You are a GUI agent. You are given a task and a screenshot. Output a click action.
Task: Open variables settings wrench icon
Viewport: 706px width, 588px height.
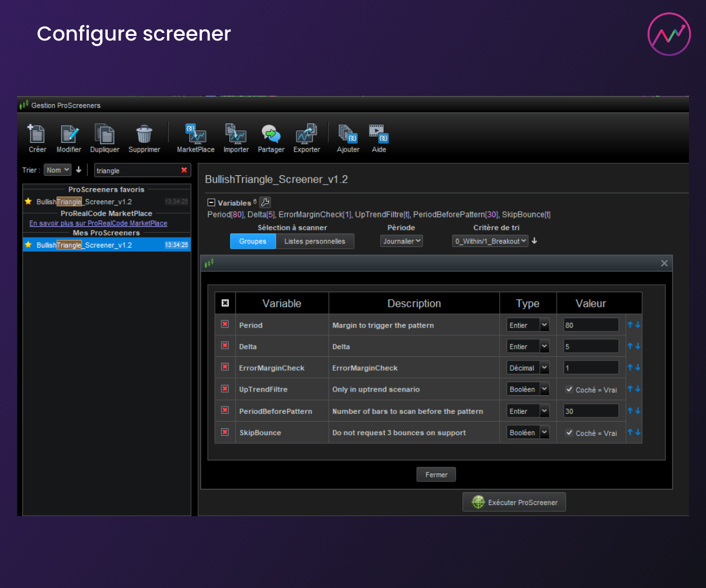(x=265, y=202)
